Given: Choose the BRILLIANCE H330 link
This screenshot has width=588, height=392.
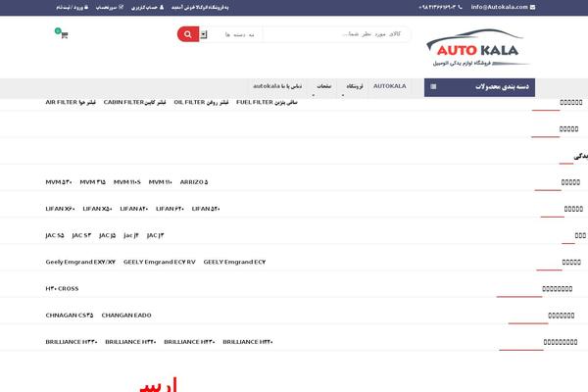Looking at the screenshot, I should pyautogui.click(x=72, y=342).
